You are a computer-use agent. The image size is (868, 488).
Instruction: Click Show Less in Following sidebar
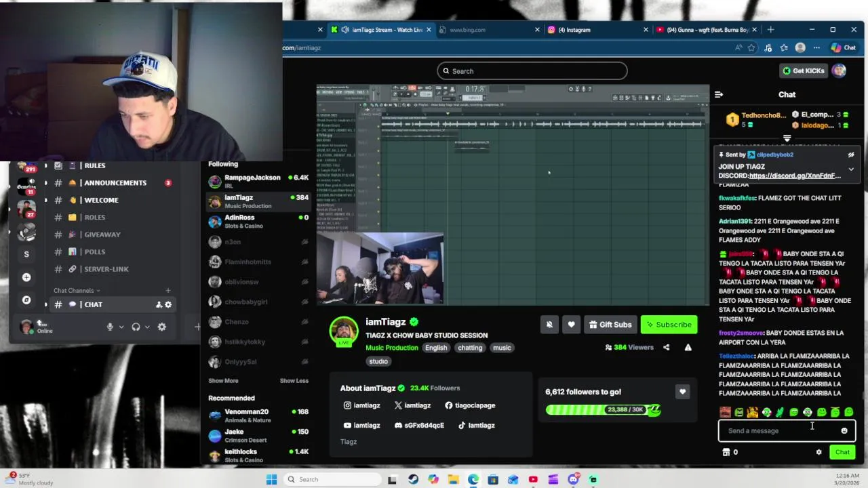(294, 381)
